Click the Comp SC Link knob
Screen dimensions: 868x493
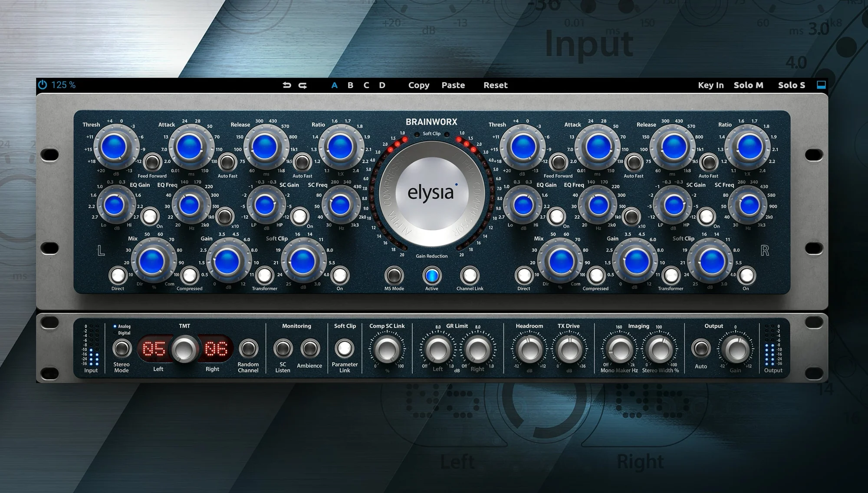(x=387, y=349)
